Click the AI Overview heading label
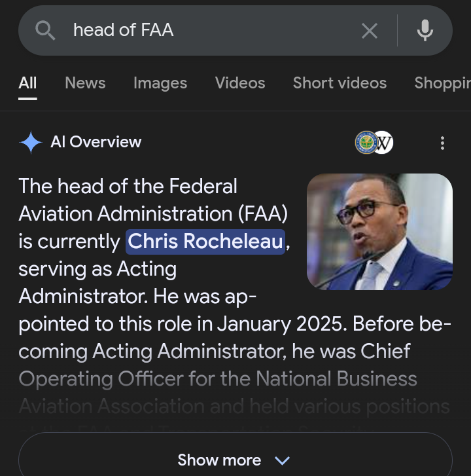Screen dimensions: 471x476 point(96,142)
